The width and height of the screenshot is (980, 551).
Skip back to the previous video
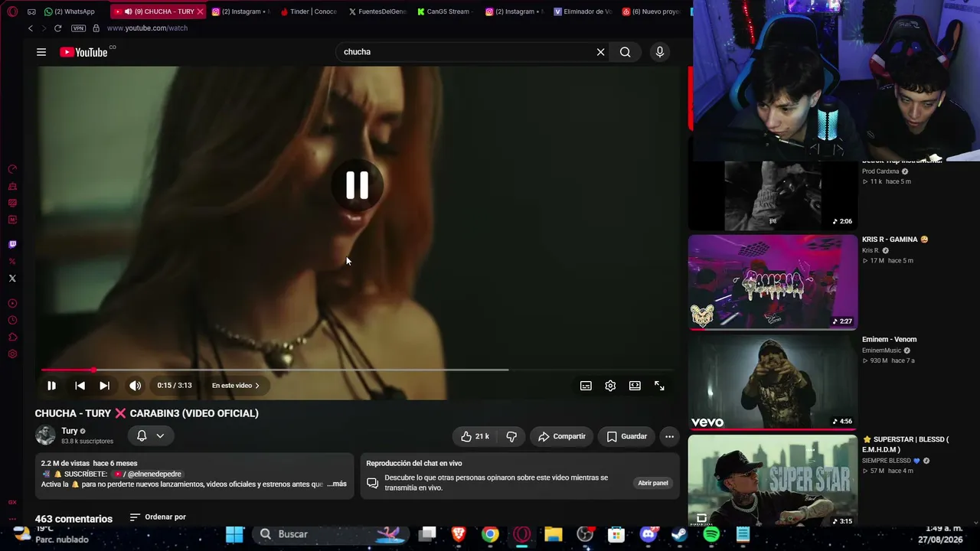pos(80,386)
